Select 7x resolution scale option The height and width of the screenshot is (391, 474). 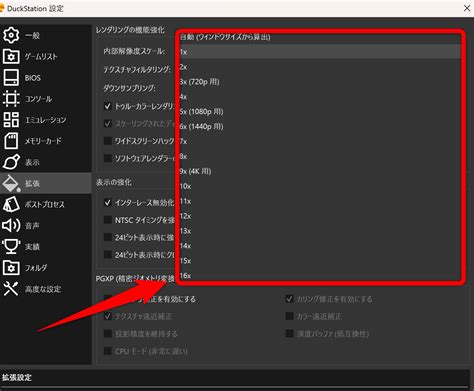pyautogui.click(x=320, y=141)
